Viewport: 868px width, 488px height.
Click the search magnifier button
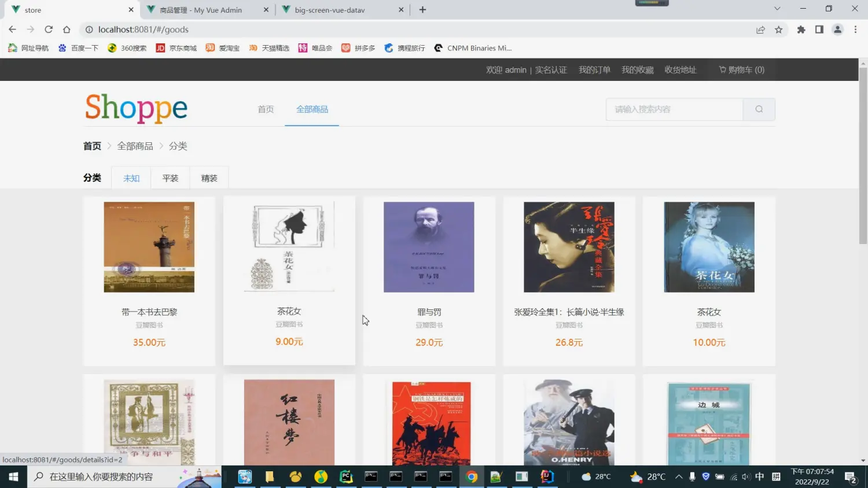tap(759, 109)
